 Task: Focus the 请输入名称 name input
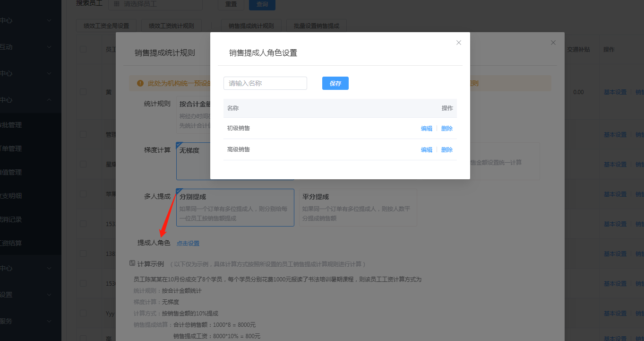(265, 83)
